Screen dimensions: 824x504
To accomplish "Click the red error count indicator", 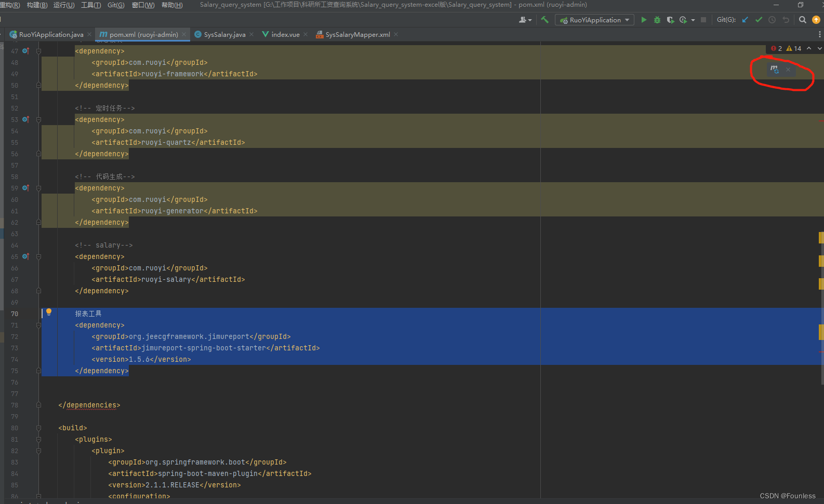I will [x=777, y=48].
